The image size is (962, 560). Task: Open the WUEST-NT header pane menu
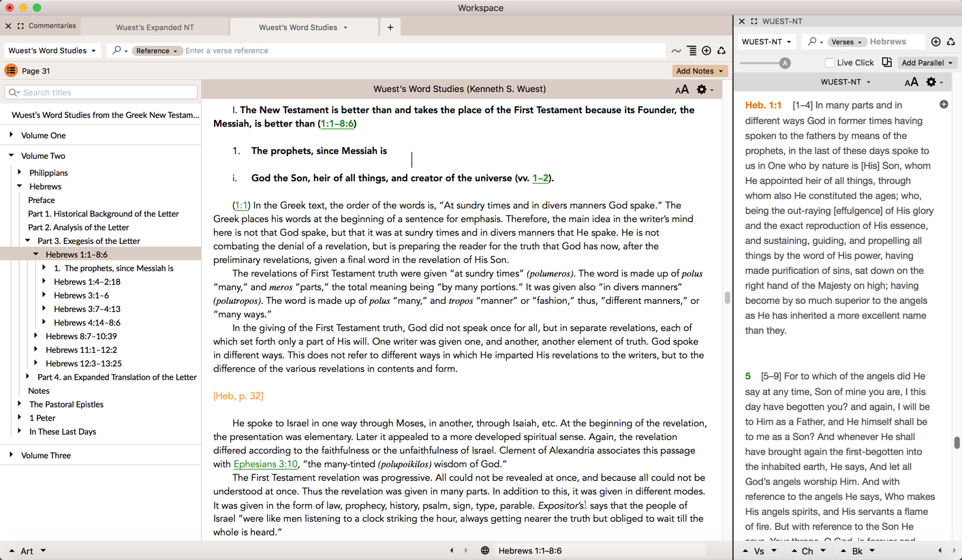tap(845, 82)
